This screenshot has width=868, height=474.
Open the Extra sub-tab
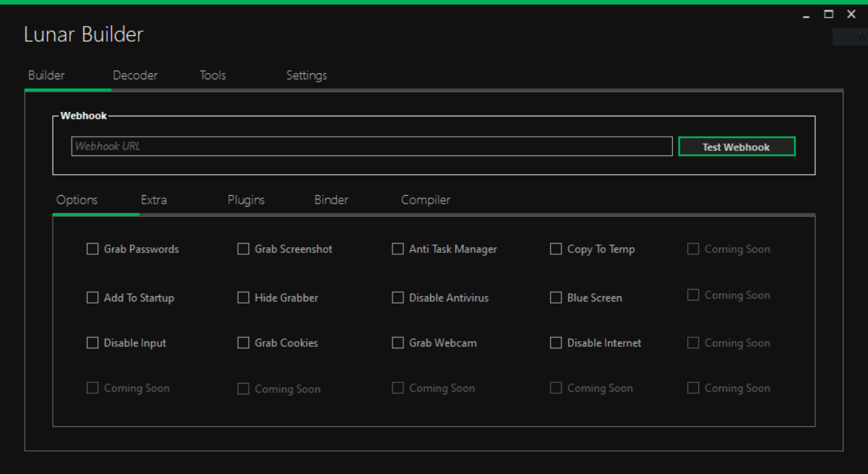click(x=153, y=200)
